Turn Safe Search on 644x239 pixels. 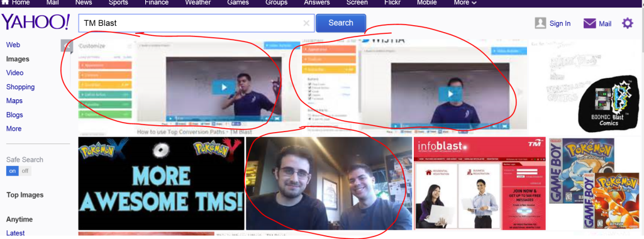pyautogui.click(x=13, y=171)
